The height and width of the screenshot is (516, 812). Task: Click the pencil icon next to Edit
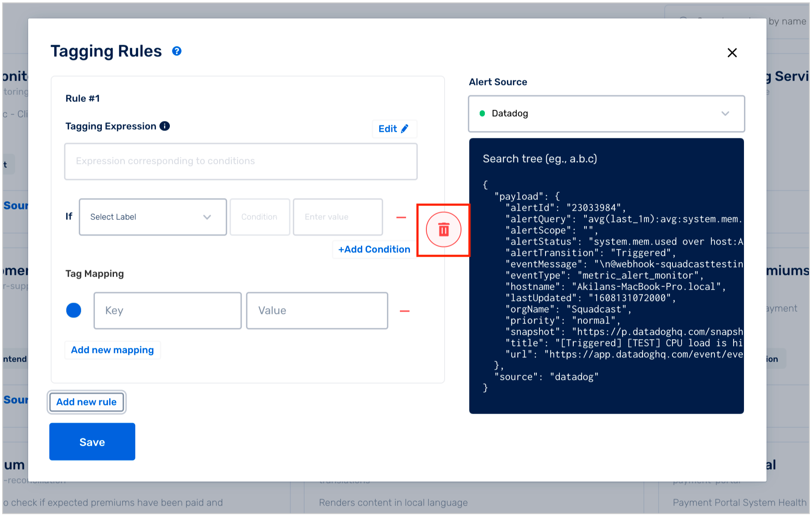tap(405, 129)
